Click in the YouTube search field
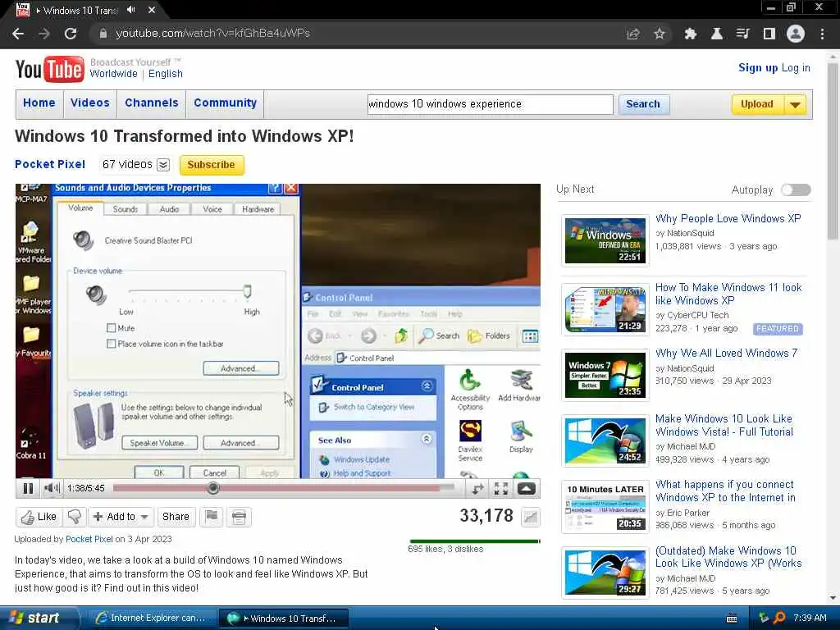The height and width of the screenshot is (630, 840). (x=491, y=104)
